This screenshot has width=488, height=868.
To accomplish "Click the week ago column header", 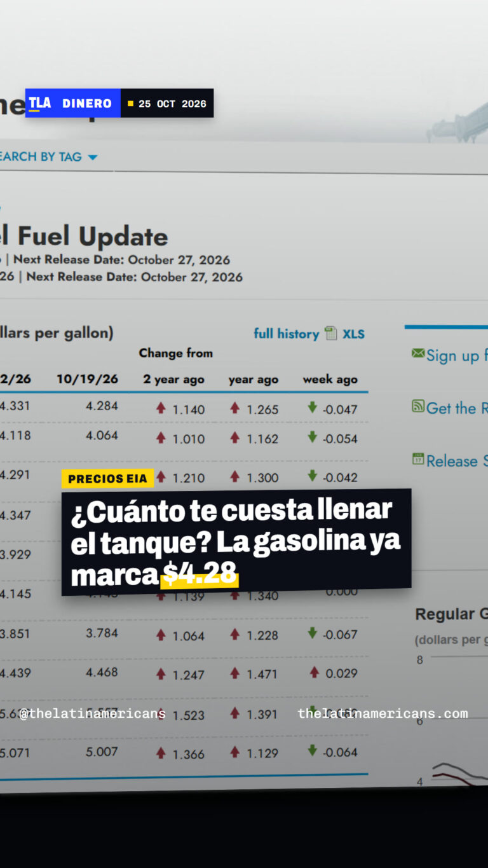I will pos(330,380).
